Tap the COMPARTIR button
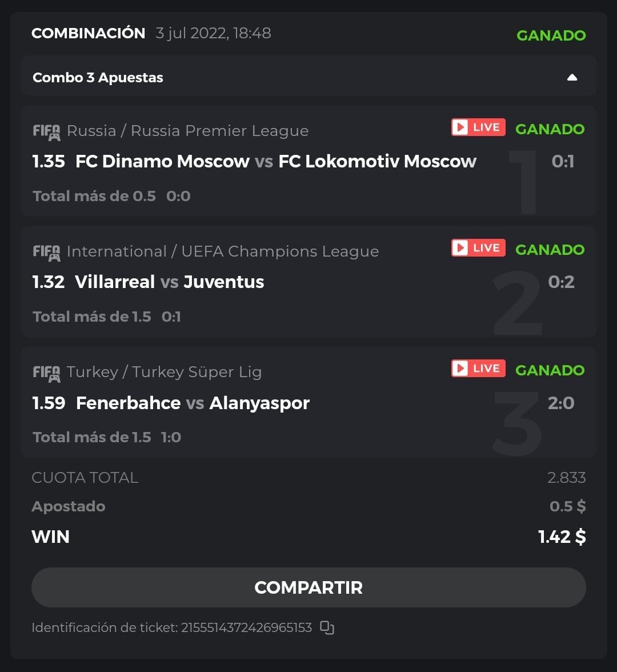The height and width of the screenshot is (672, 617). click(x=308, y=587)
